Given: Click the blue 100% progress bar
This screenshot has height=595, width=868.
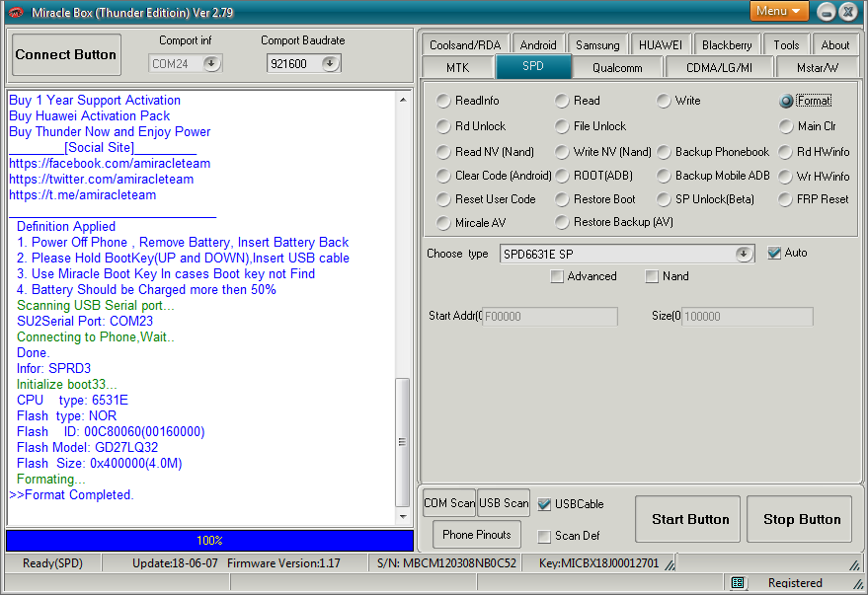Looking at the screenshot, I should click(x=209, y=541).
